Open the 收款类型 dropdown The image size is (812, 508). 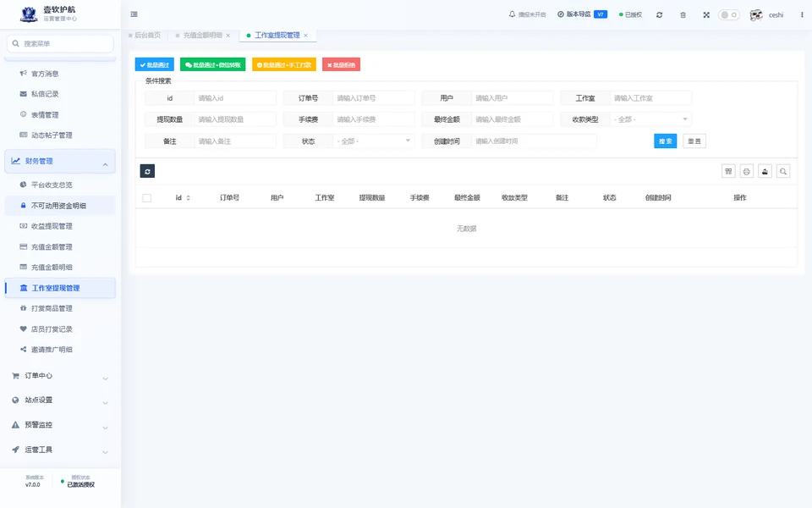click(x=651, y=119)
